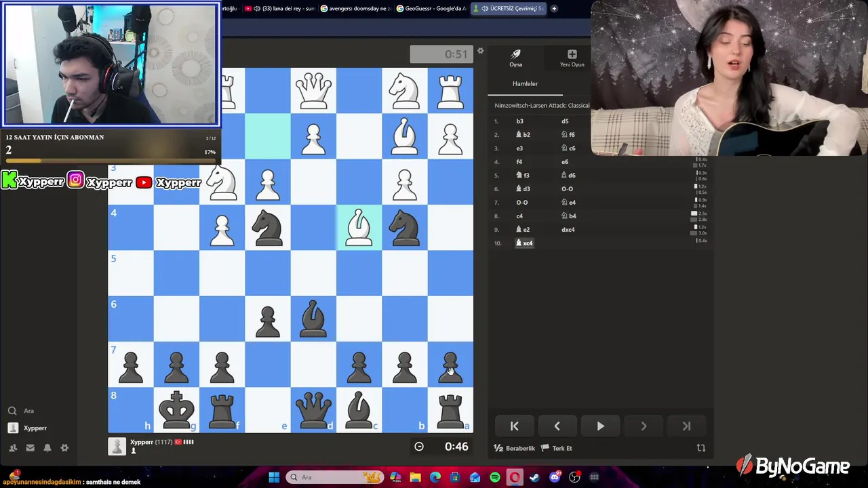The height and width of the screenshot is (488, 868).
Task: Open the Windows Start menu
Action: click(x=274, y=477)
